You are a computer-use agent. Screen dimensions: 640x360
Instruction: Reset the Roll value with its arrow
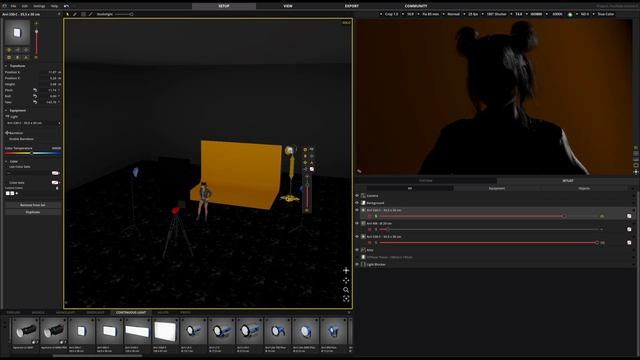35,96
